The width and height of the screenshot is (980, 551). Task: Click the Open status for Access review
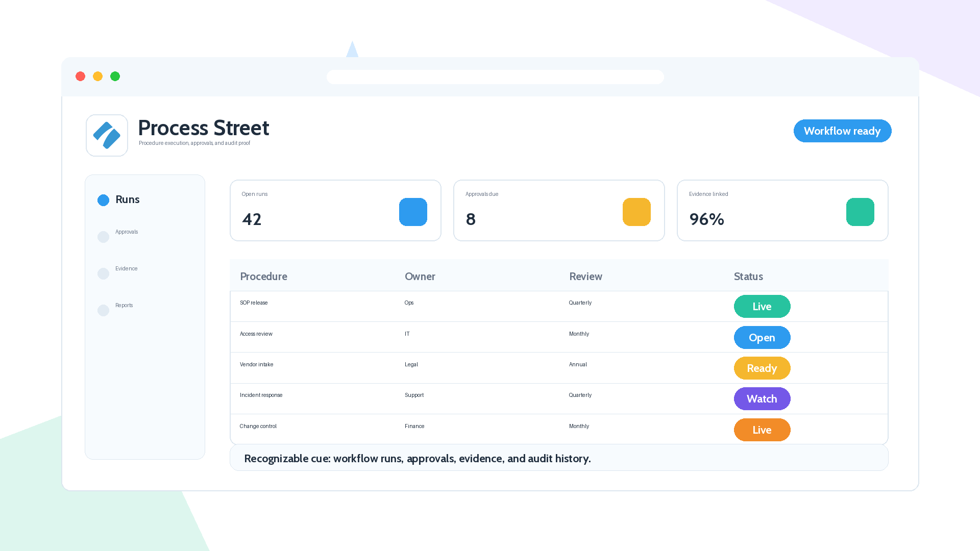tap(762, 337)
